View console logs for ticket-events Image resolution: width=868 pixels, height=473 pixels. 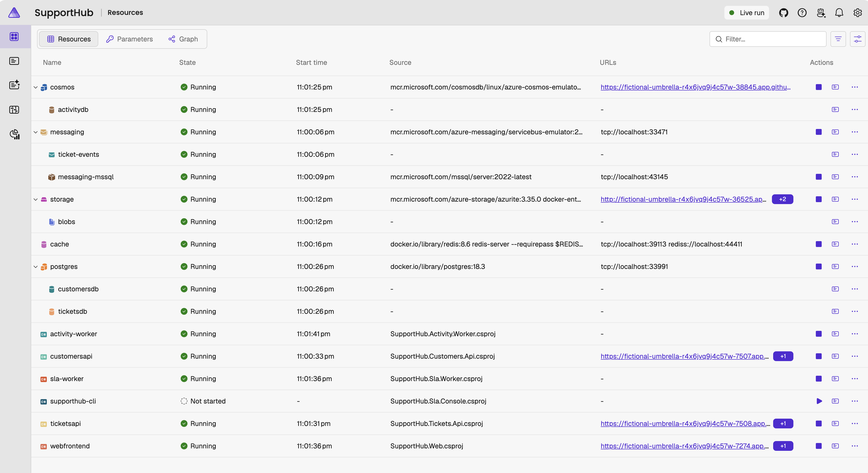click(x=835, y=154)
